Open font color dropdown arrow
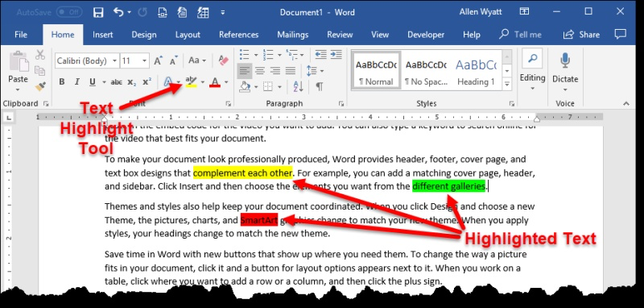 (x=226, y=81)
